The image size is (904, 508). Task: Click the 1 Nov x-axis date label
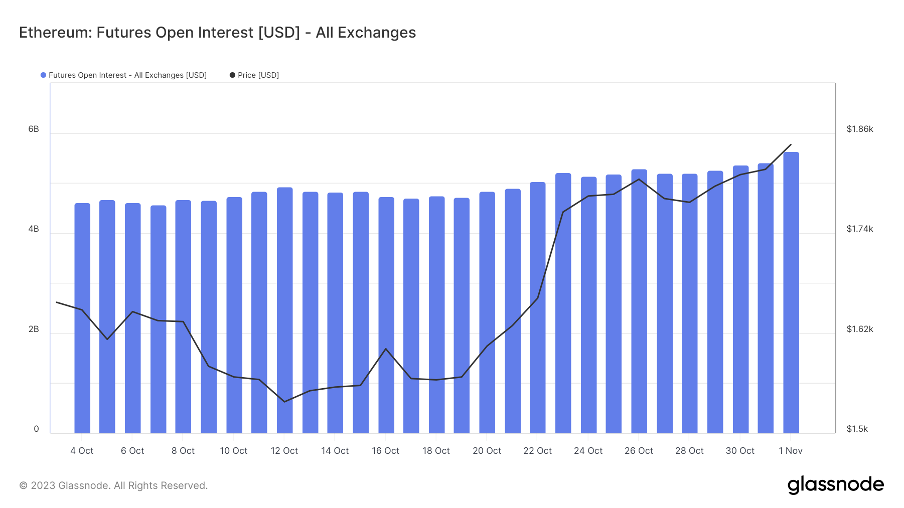(791, 451)
